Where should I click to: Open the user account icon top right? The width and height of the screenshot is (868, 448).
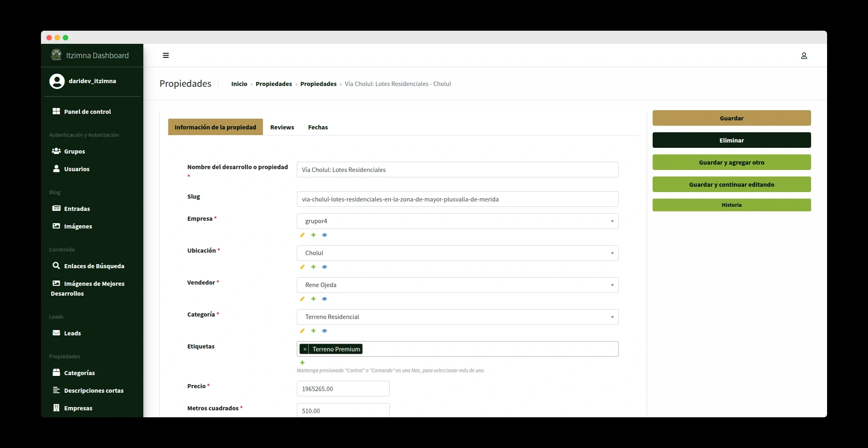coord(804,55)
